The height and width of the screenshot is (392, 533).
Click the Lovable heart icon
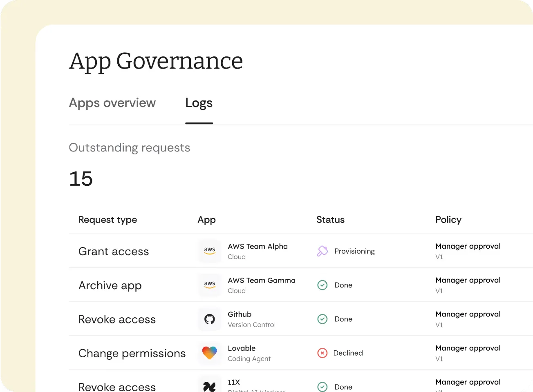(x=210, y=353)
